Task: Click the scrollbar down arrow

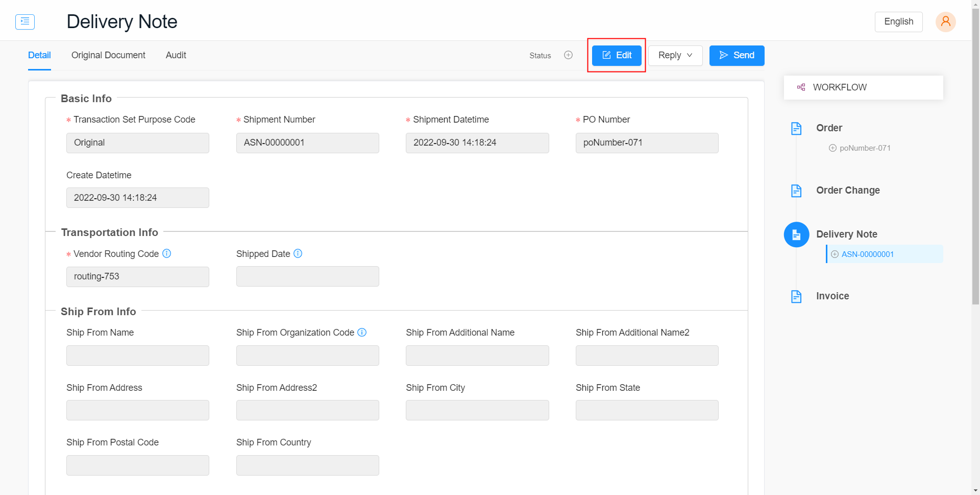Action: (x=975, y=491)
